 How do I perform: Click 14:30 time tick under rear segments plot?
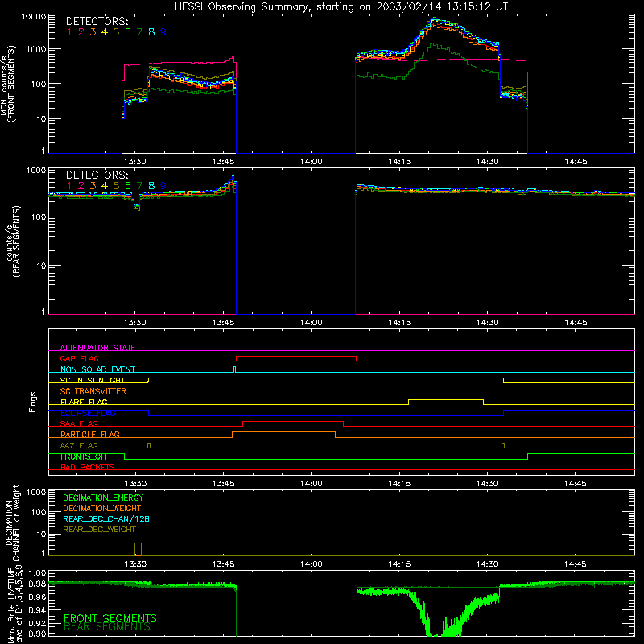coord(488,323)
